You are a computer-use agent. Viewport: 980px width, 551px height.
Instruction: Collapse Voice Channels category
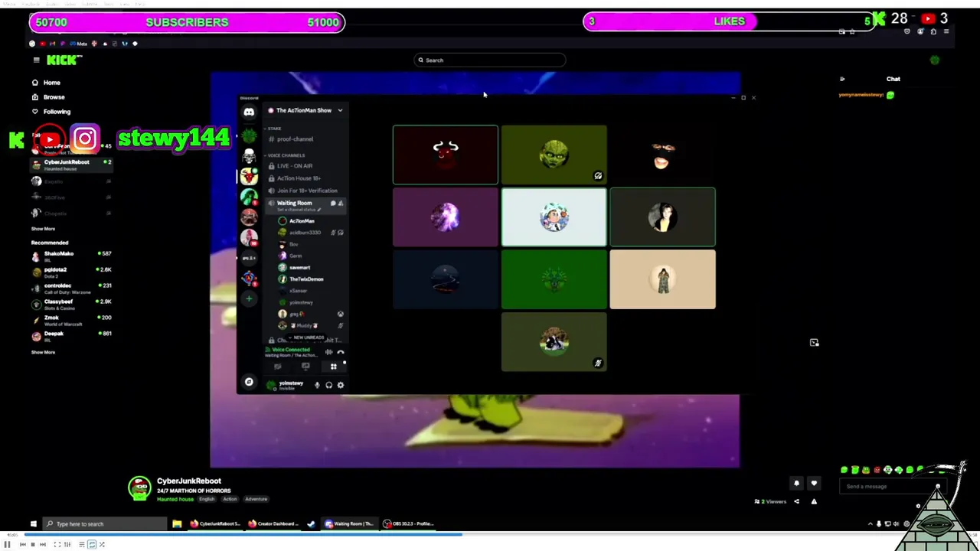(286, 155)
